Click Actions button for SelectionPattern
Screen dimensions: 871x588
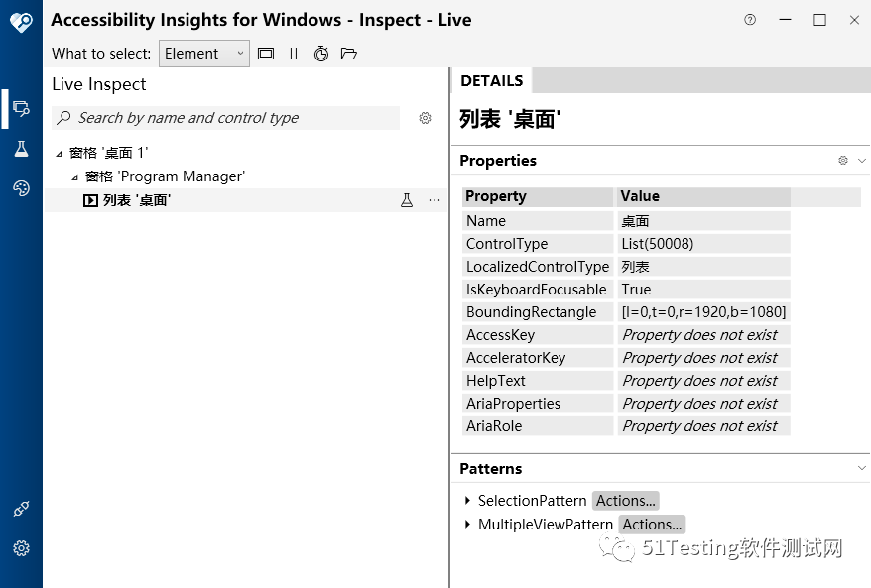(625, 500)
